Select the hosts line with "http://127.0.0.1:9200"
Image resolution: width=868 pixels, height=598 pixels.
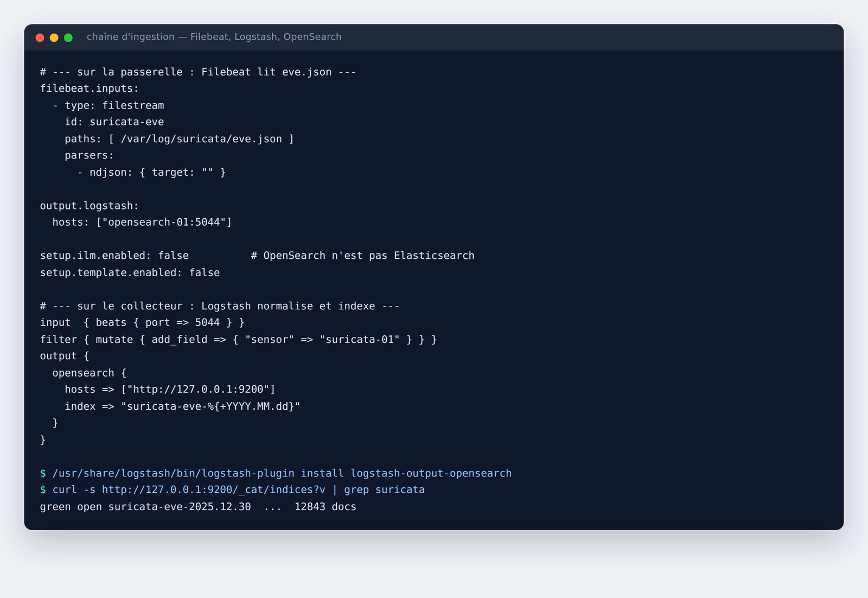pyautogui.click(x=170, y=390)
